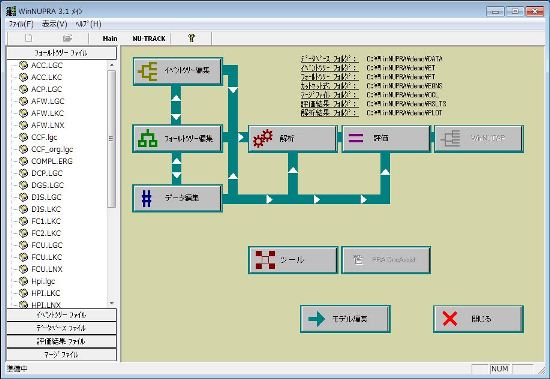Open the File (F) menu
Image resolution: width=550 pixels, height=379 pixels.
[x=21, y=24]
